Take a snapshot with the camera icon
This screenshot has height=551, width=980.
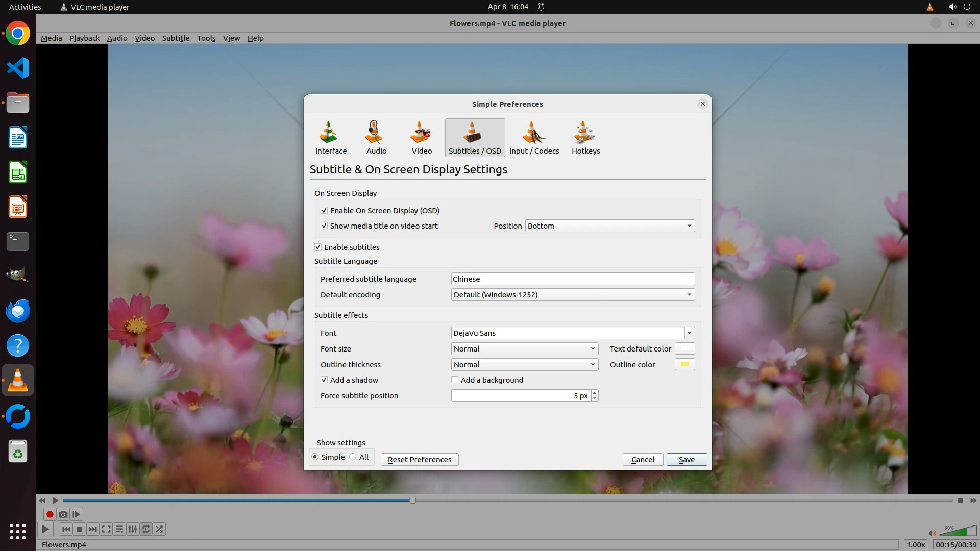63,514
